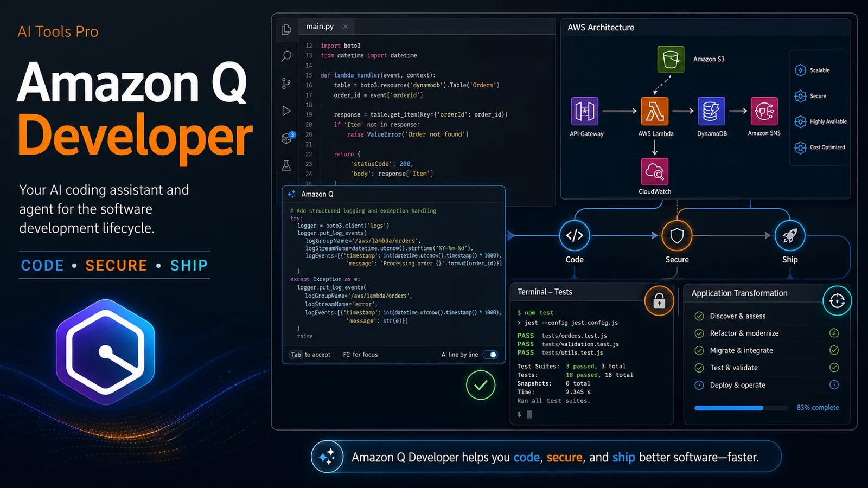Open the Source Control branch icon
The height and width of the screenshot is (488, 868).
(x=286, y=84)
